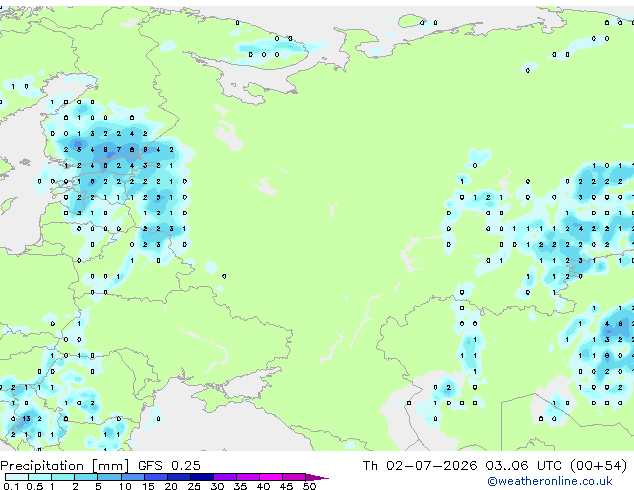
Task: Click the above-50 mm arrow tip of legend
Action: pos(317,477)
